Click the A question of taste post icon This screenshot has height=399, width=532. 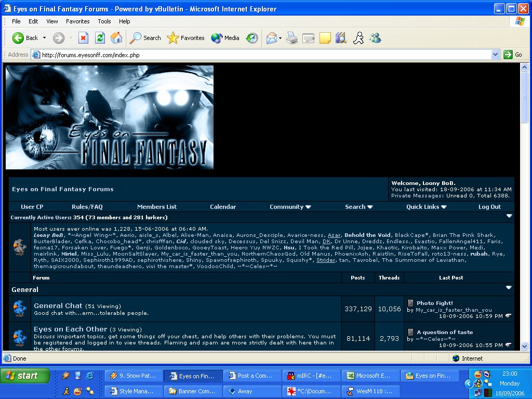click(x=410, y=332)
